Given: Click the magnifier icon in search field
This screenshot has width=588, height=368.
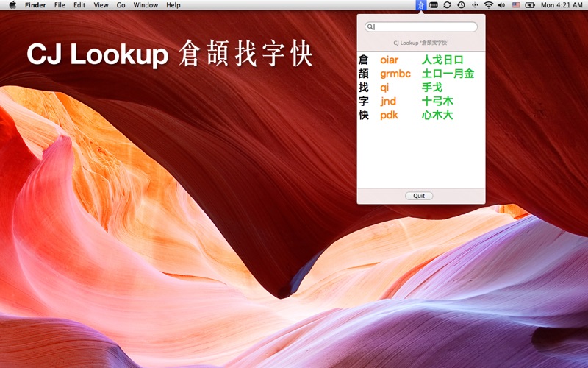Looking at the screenshot, I should point(370,26).
